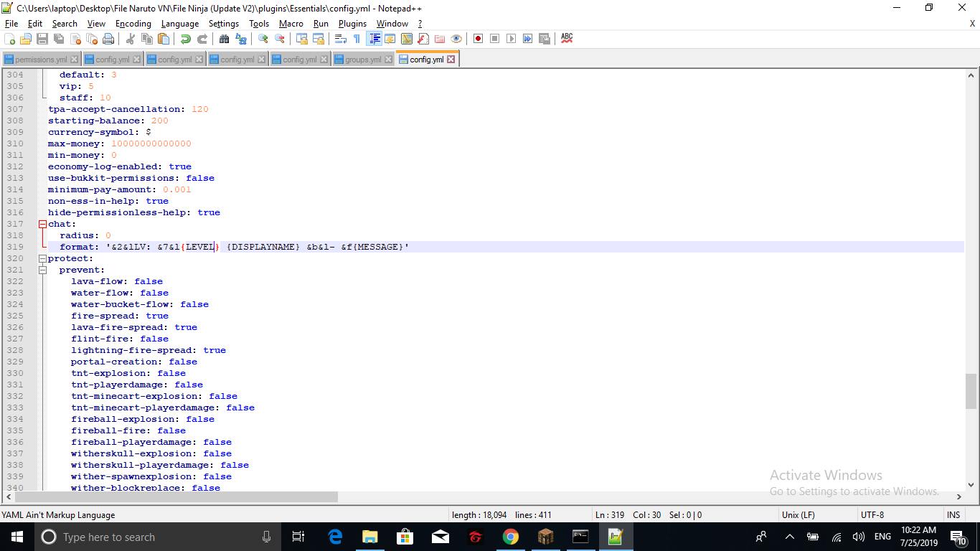
Task: Collapse the protect section fold marker
Action: (42, 258)
